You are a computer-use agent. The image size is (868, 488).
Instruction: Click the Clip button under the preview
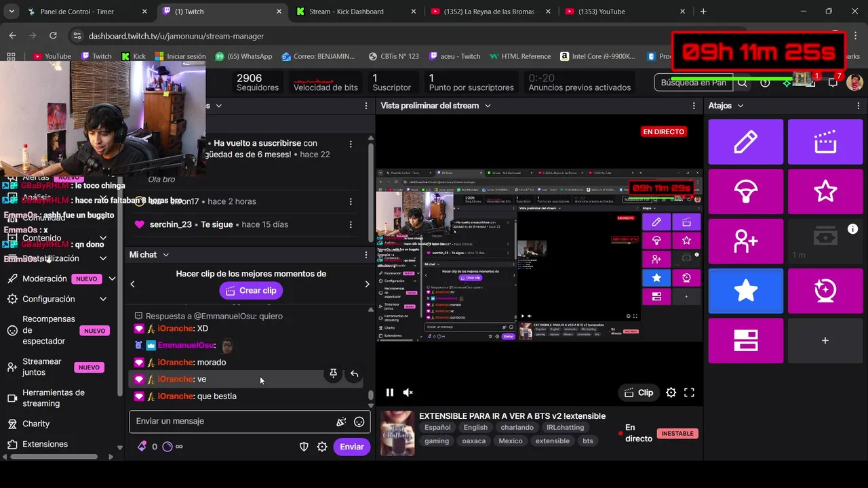pyautogui.click(x=638, y=392)
